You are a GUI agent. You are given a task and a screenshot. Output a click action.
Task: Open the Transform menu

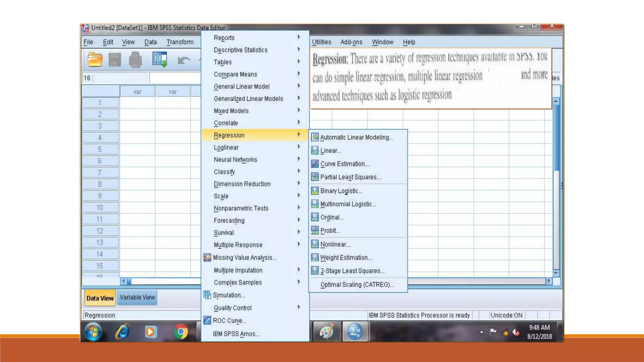[180, 42]
